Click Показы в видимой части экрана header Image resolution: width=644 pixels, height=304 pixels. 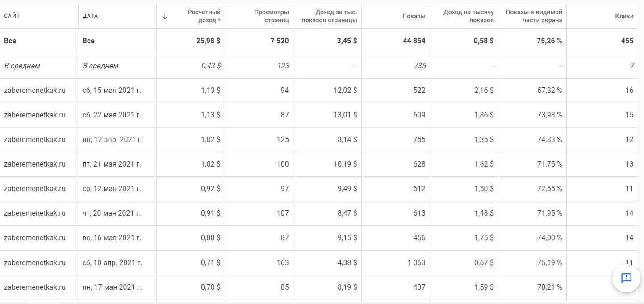click(x=534, y=16)
